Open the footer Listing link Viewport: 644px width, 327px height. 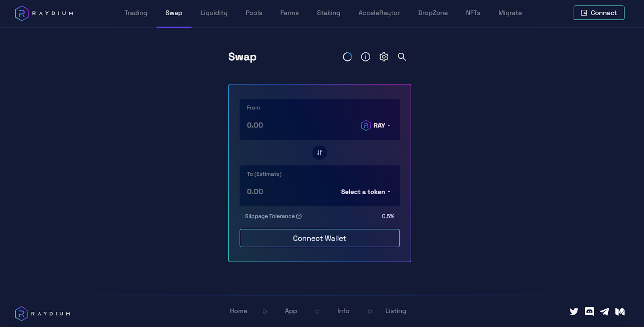(x=396, y=311)
